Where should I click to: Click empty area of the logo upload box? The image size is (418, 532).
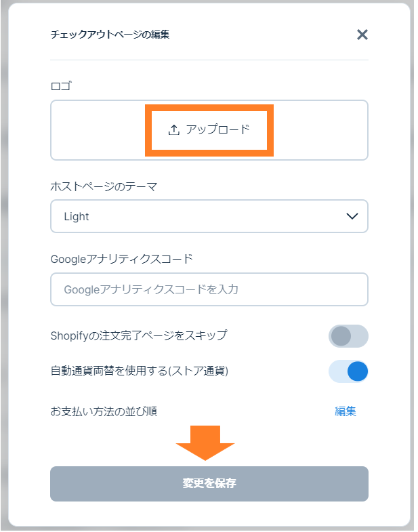95,130
